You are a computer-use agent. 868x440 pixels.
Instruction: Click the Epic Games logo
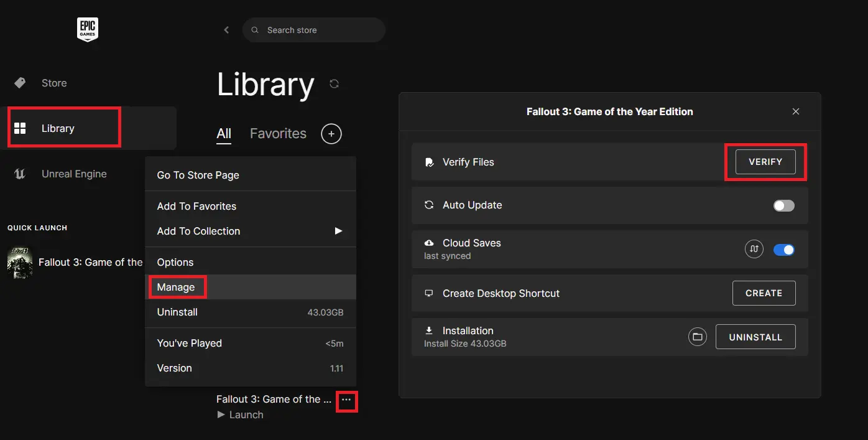[x=87, y=29]
